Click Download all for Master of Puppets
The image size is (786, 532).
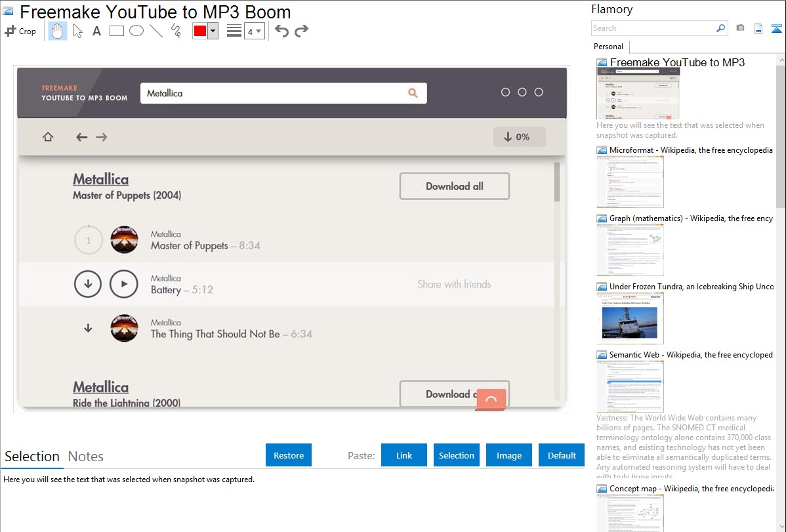point(455,186)
